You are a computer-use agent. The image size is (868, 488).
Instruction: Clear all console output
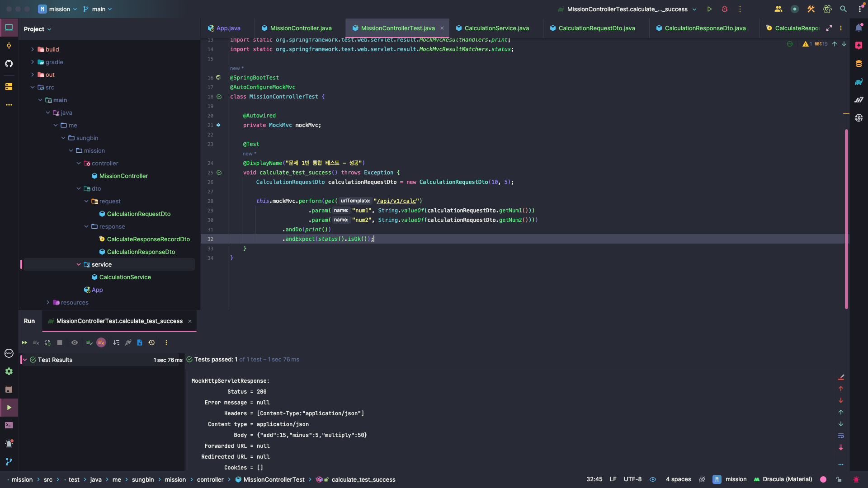pos(841,377)
